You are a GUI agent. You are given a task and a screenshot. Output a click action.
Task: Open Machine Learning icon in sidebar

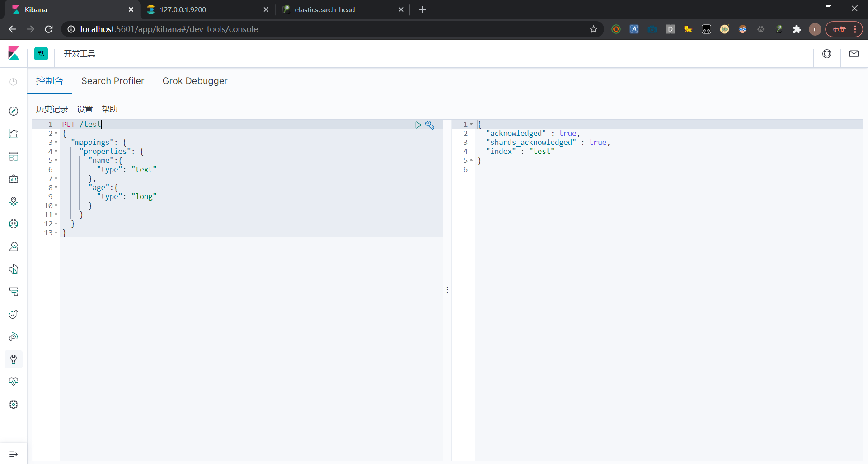point(14,224)
